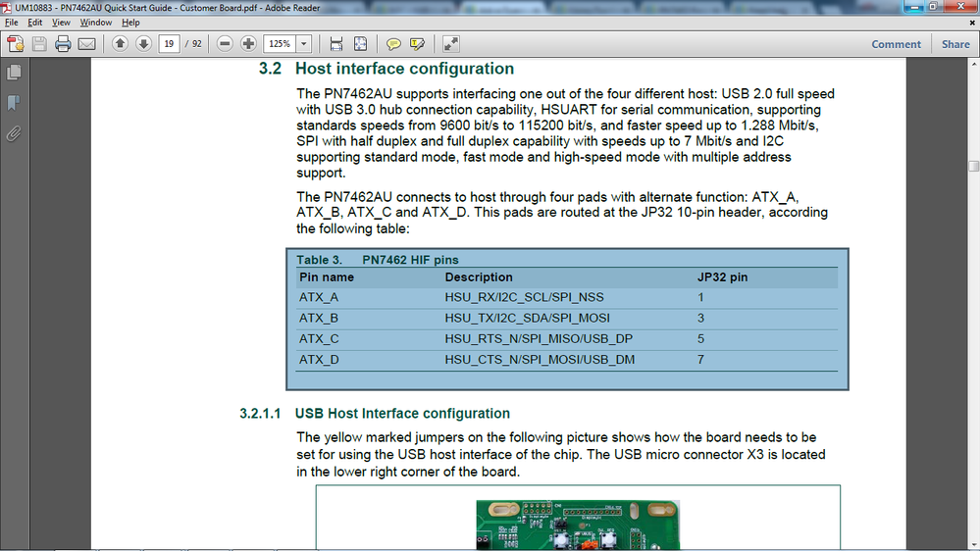Click JP32 pin value '7'

point(700,360)
